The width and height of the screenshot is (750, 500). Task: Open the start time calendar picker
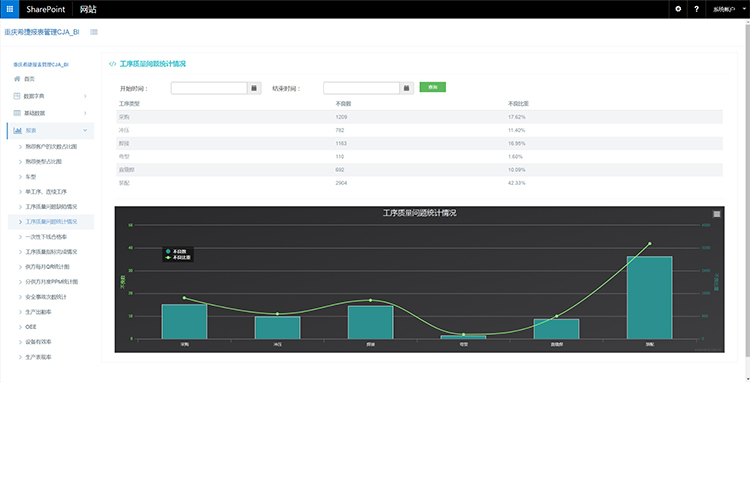pyautogui.click(x=255, y=88)
